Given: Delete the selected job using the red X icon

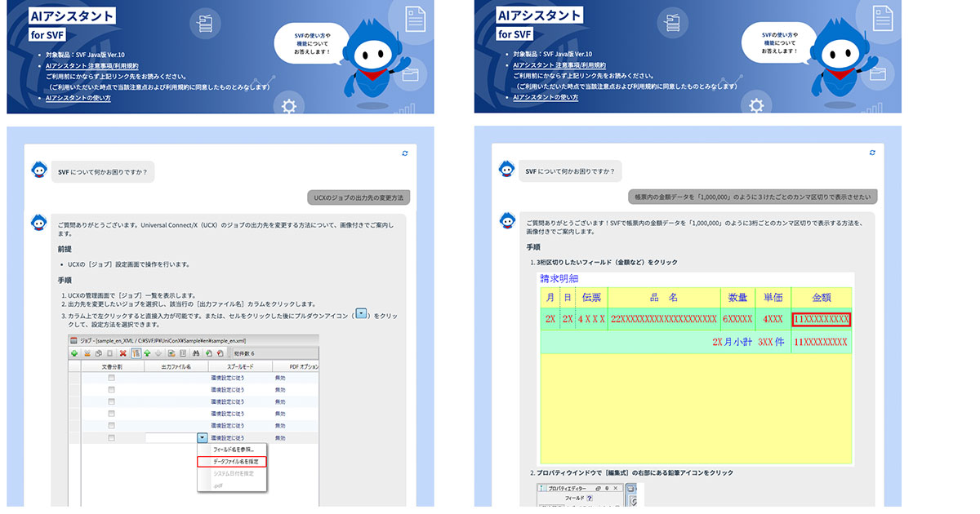Looking at the screenshot, I should pos(122,352).
